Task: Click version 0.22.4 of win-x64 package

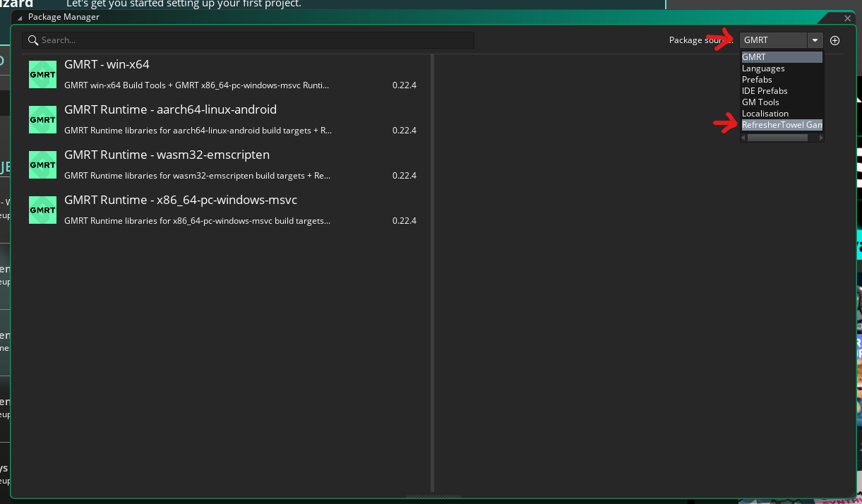Action: [x=405, y=85]
